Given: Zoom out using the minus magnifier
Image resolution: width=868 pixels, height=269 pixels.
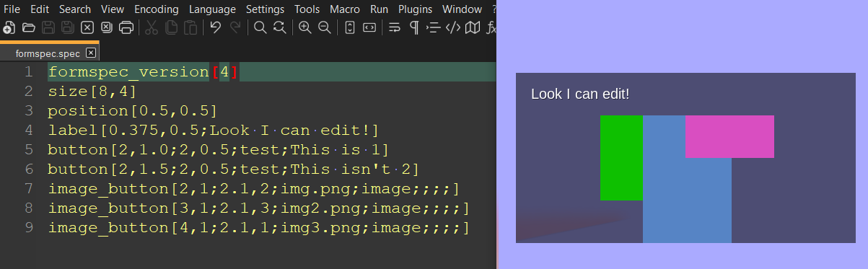Looking at the screenshot, I should [325, 28].
